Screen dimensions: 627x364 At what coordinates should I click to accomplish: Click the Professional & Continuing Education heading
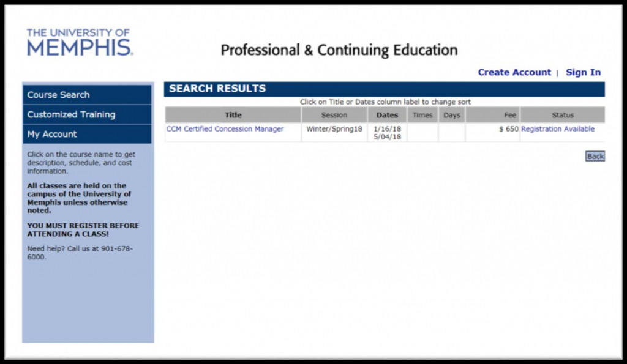[x=339, y=50]
